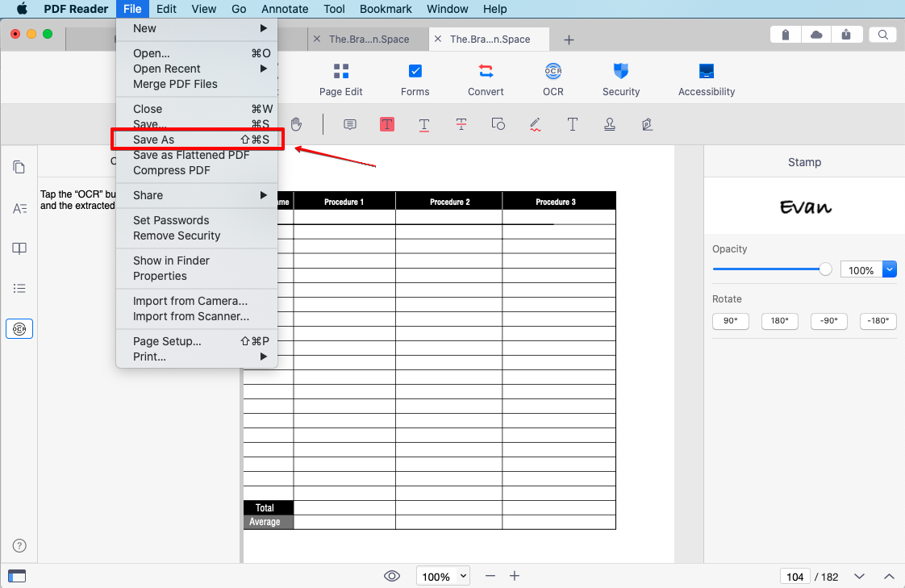The width and height of the screenshot is (905, 588).
Task: Expand the Share submenu
Action: coord(196,195)
